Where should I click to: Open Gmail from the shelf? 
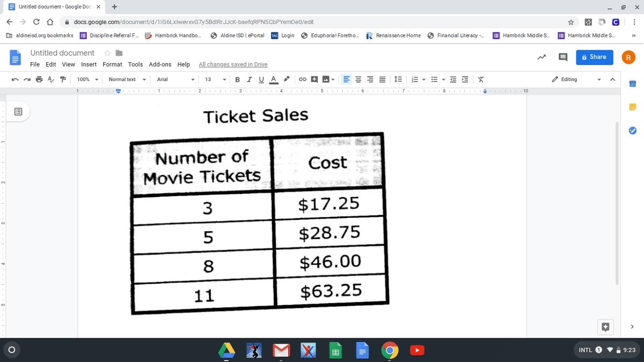click(281, 351)
